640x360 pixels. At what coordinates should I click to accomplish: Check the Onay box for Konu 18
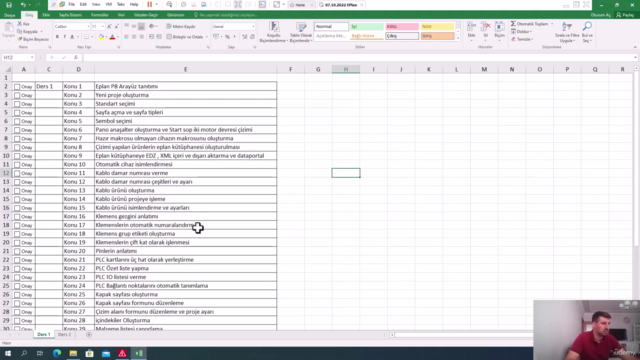[x=17, y=234]
